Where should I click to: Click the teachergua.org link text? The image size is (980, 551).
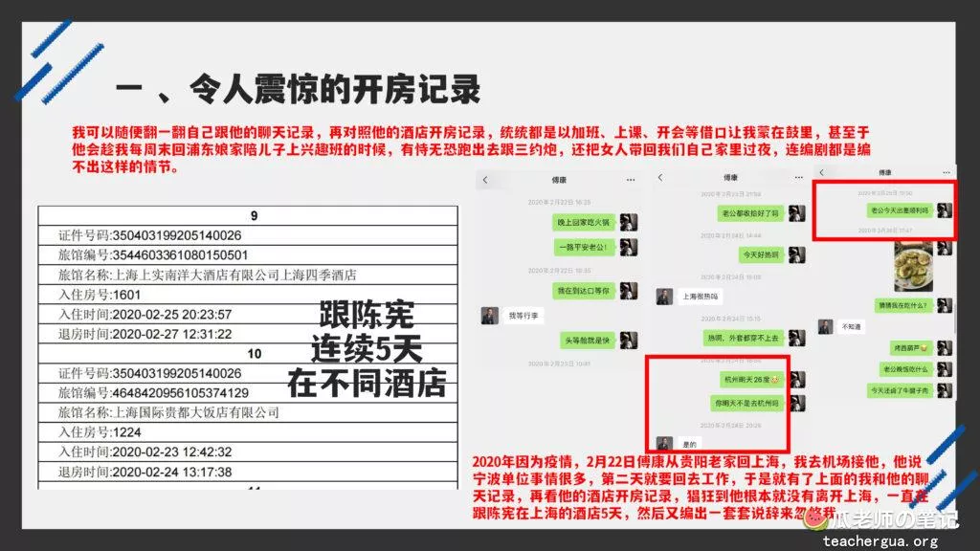pos(880,541)
